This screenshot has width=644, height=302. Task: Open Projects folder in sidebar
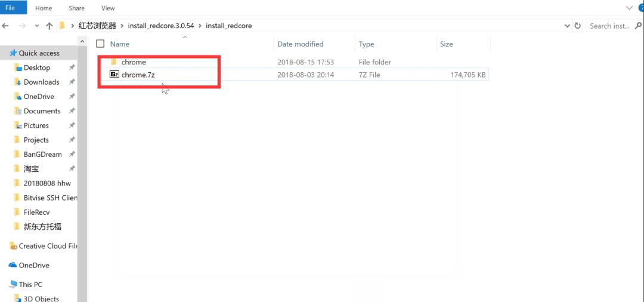pos(36,140)
